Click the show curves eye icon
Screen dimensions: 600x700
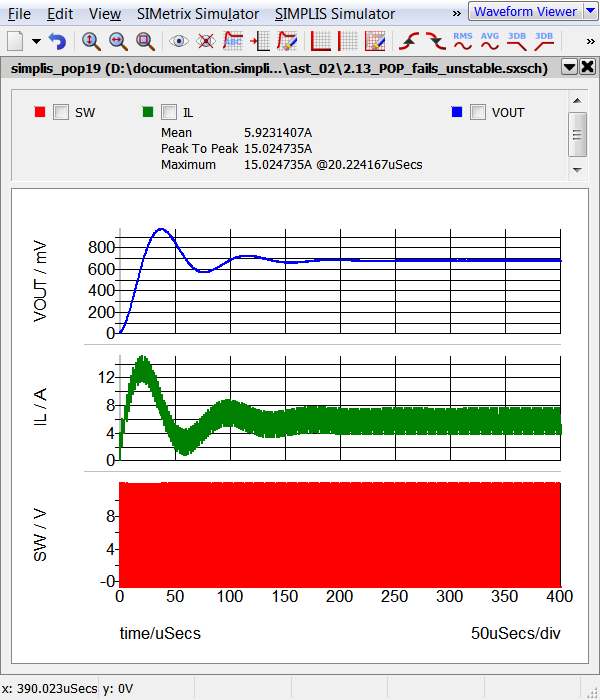click(x=179, y=41)
